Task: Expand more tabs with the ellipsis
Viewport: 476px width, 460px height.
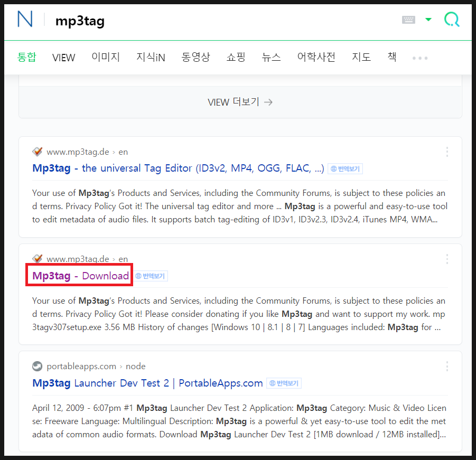Action: 420,58
